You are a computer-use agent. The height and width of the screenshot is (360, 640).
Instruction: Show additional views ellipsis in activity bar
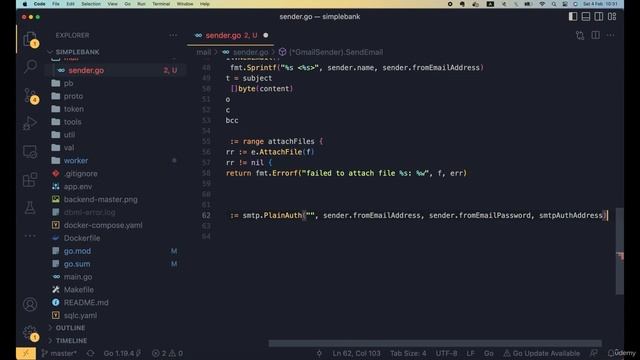(30, 236)
